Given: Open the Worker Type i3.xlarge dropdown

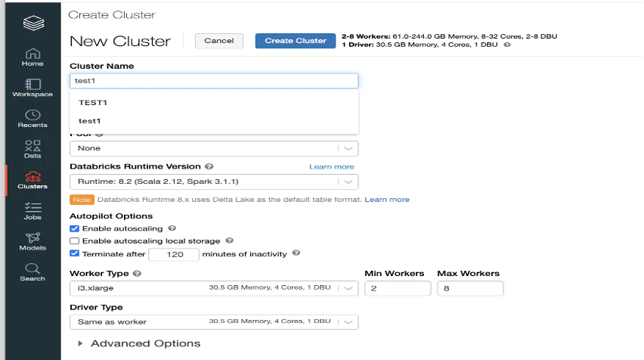Looking at the screenshot, I should (214, 288).
